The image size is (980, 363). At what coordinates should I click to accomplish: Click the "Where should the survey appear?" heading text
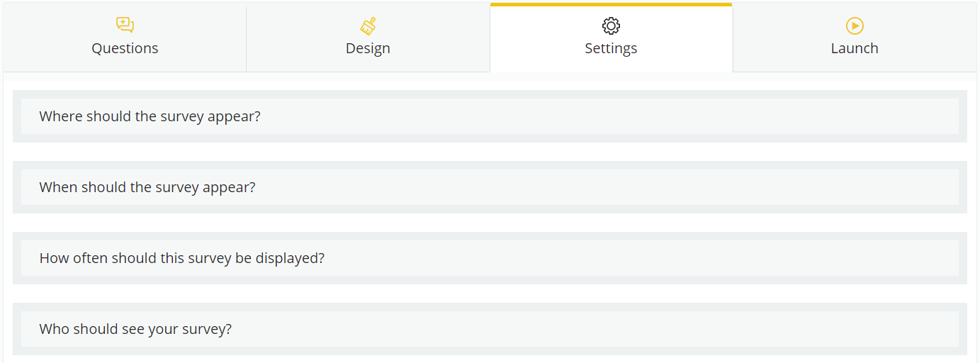(150, 116)
